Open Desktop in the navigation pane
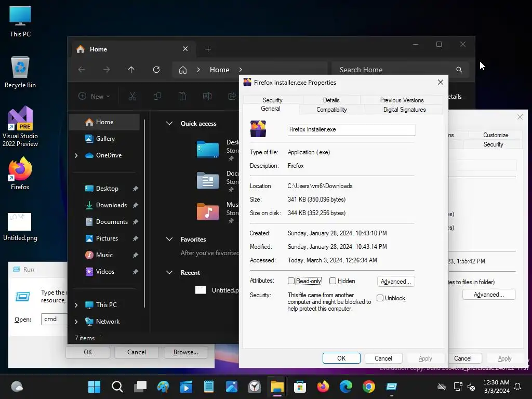The width and height of the screenshot is (532, 399). [x=107, y=189]
